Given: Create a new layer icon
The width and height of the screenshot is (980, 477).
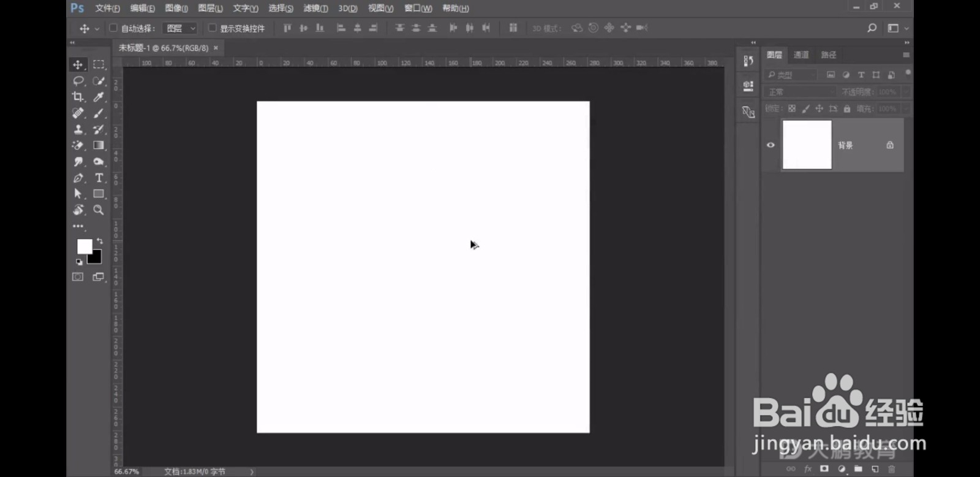Looking at the screenshot, I should (875, 469).
